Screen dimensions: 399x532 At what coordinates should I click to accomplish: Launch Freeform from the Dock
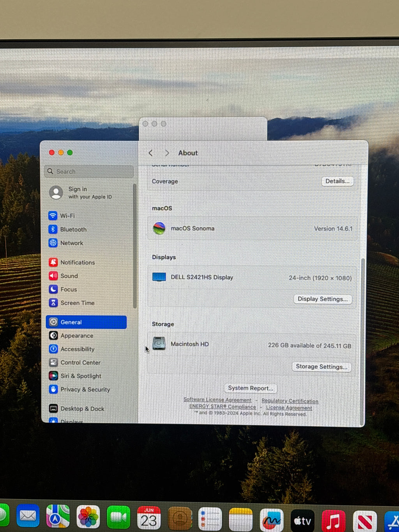coord(272,520)
